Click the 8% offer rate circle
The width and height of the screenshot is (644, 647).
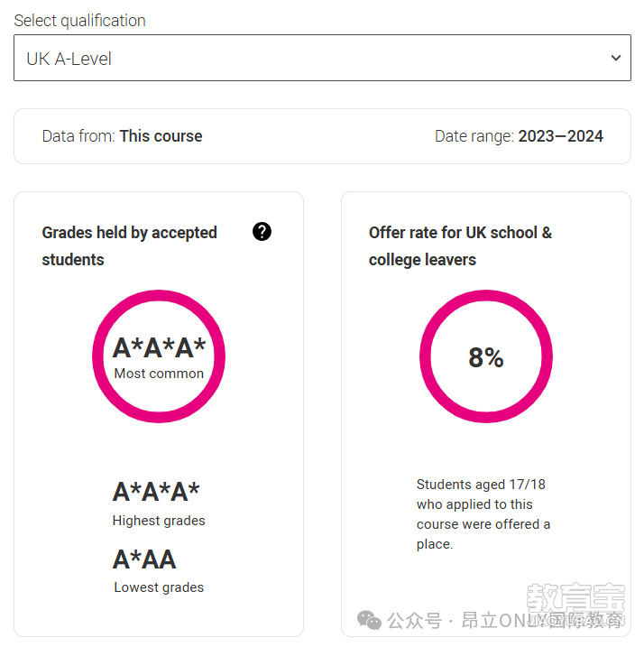click(486, 356)
